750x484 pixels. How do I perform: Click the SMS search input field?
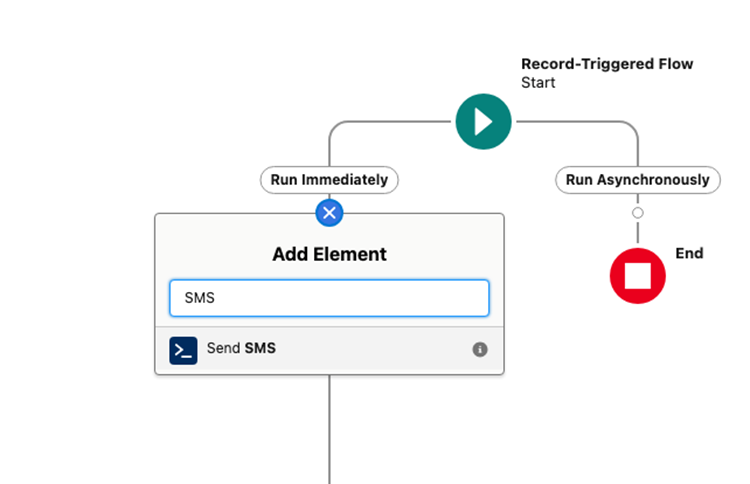(329, 298)
